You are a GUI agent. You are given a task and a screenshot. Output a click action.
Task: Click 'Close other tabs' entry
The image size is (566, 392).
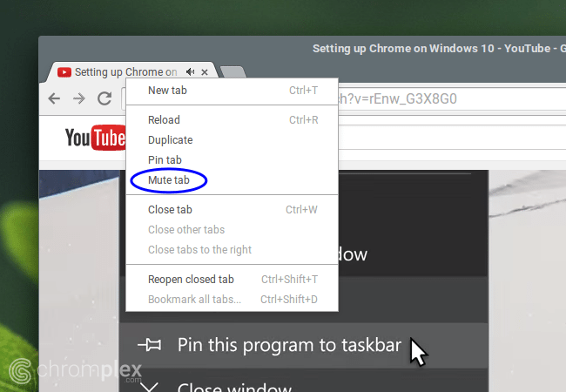pyautogui.click(x=232, y=230)
